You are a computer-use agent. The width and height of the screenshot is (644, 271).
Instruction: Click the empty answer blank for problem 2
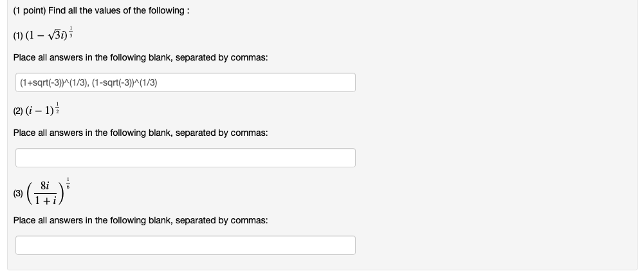click(x=185, y=158)
